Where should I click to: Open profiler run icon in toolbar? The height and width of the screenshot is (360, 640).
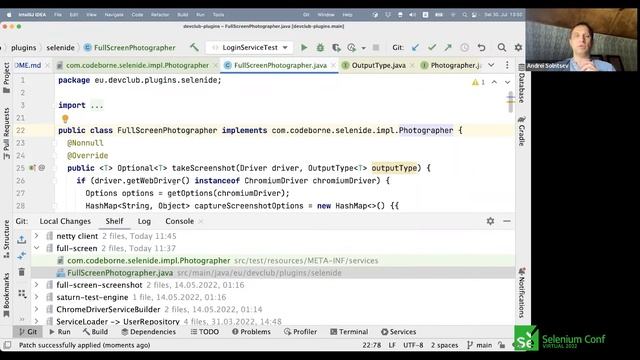[351, 47]
